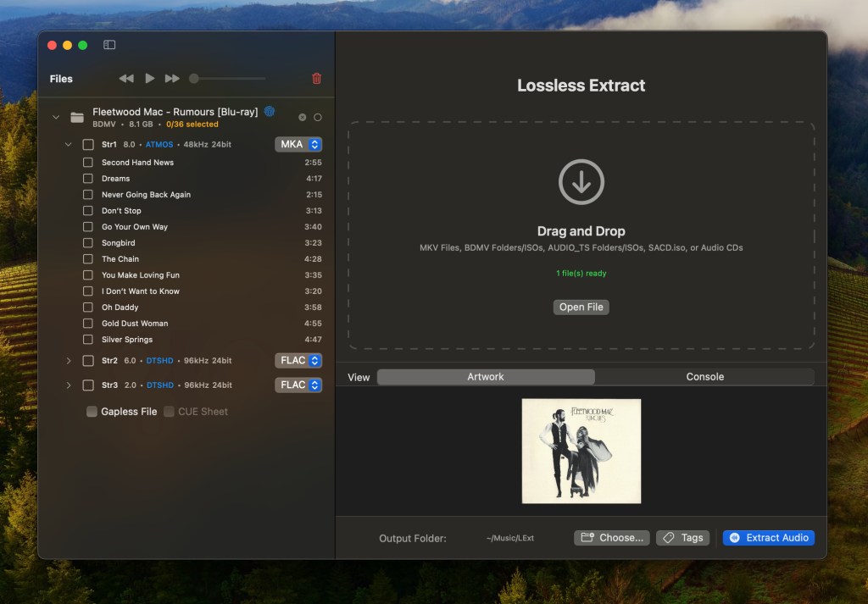
Task: Switch to the Console tab
Action: (x=704, y=377)
